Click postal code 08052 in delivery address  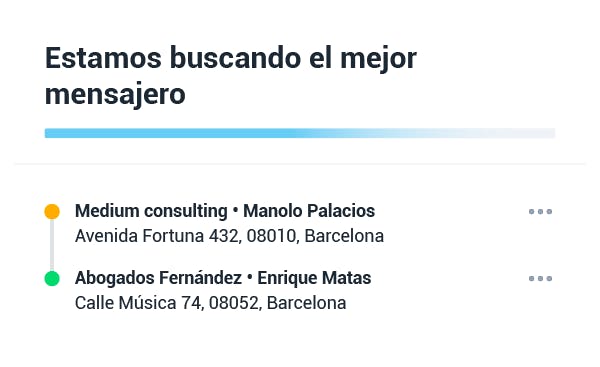click(x=235, y=303)
